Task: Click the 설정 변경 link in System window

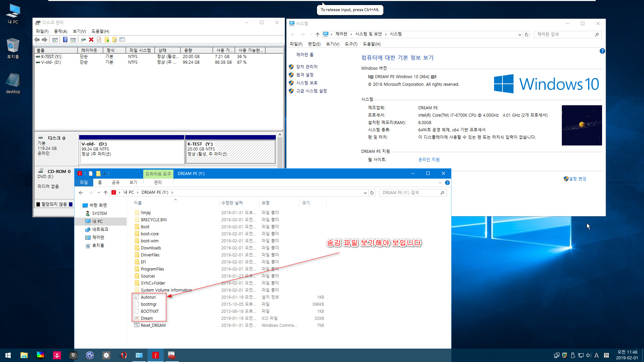Action: [577, 179]
